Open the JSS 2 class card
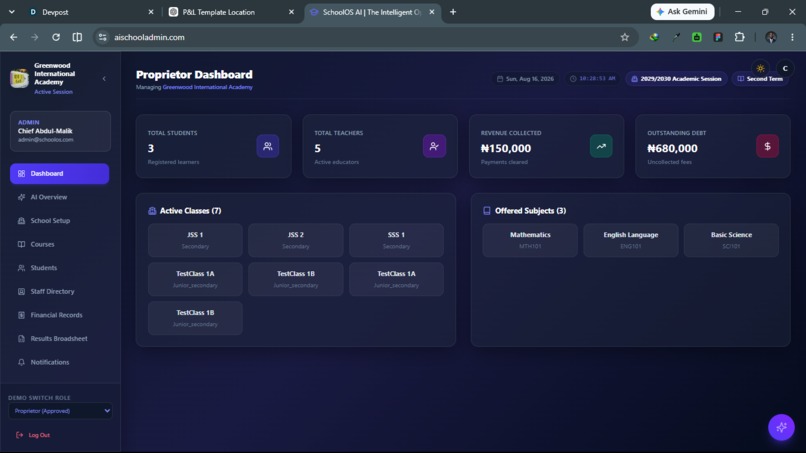Image resolution: width=806 pixels, height=453 pixels. (x=296, y=240)
